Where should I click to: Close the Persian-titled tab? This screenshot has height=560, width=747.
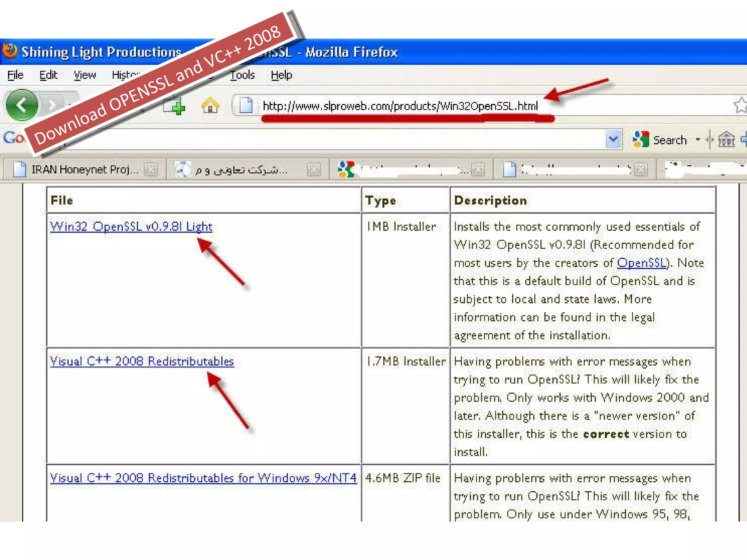(x=314, y=170)
